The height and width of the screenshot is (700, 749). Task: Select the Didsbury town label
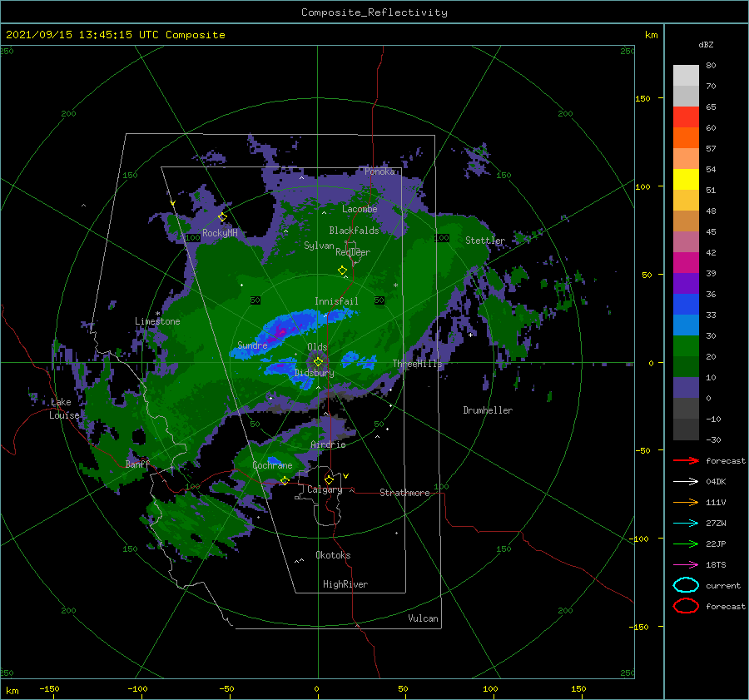tap(315, 373)
